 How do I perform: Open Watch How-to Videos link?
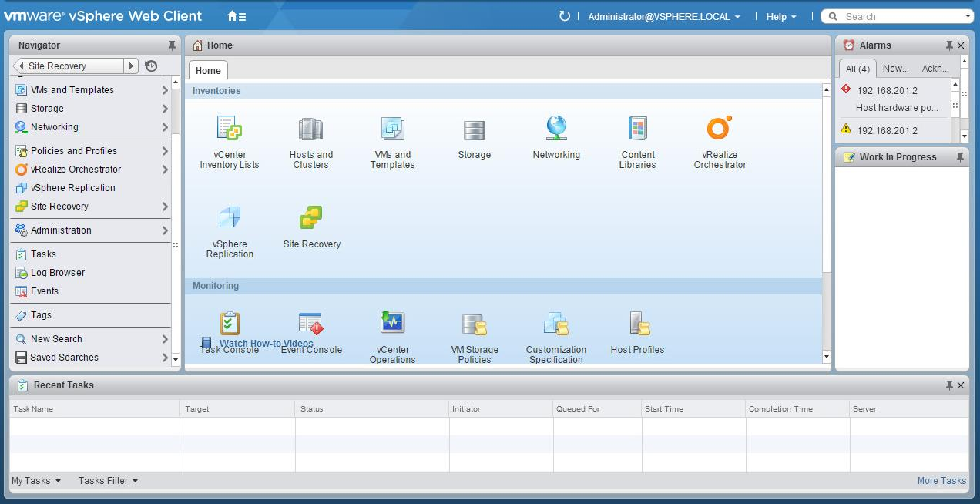coord(267,344)
